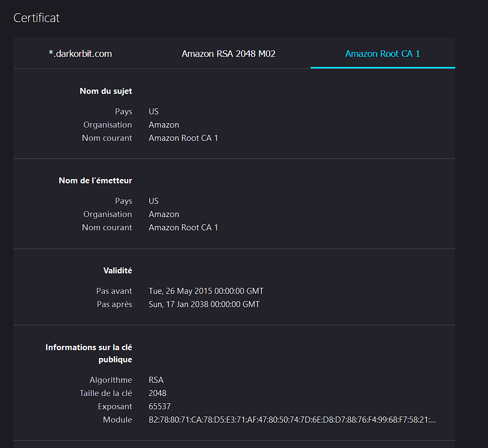Click the Validité section heading
The width and height of the screenshot is (488, 448).
[118, 271]
